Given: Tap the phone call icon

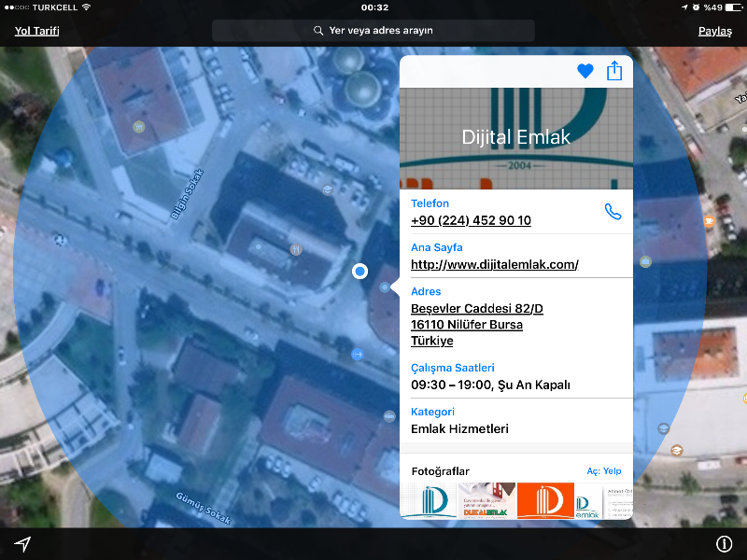Looking at the screenshot, I should tap(613, 212).
